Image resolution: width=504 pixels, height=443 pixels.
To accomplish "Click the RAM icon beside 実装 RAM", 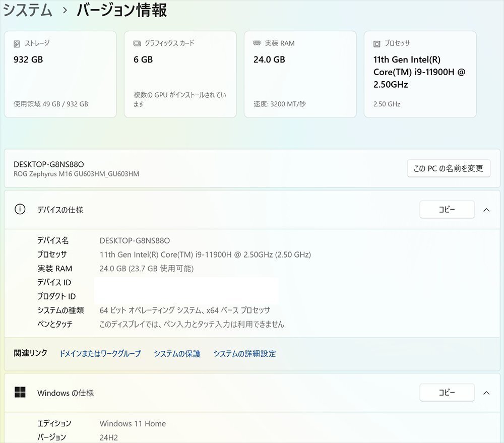I will click(257, 44).
